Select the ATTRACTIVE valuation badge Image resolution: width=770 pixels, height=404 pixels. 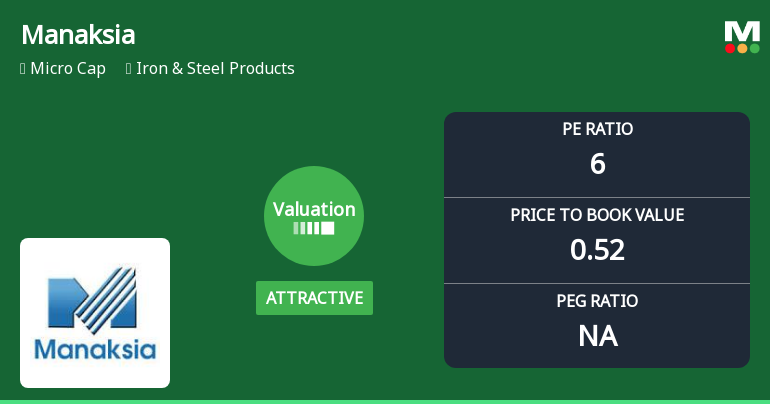(314, 298)
